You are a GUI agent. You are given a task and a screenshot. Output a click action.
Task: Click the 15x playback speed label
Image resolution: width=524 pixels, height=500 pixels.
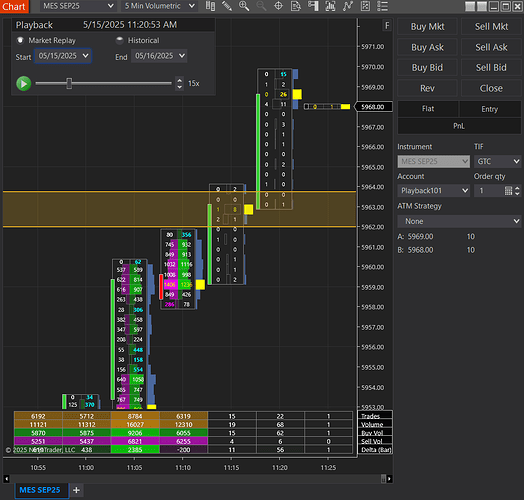193,84
